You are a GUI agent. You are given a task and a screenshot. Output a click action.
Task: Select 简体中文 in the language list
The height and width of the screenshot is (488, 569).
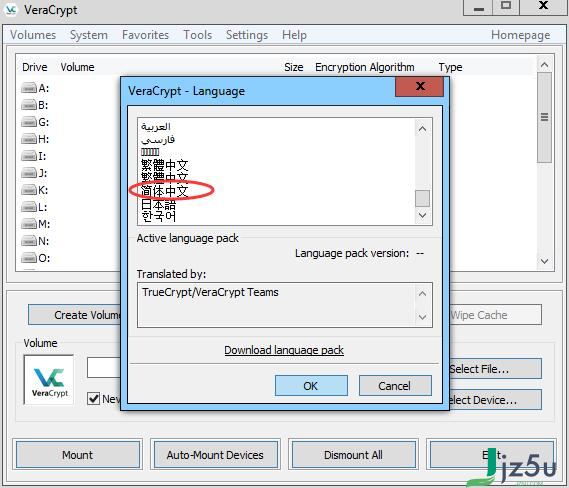pos(164,190)
